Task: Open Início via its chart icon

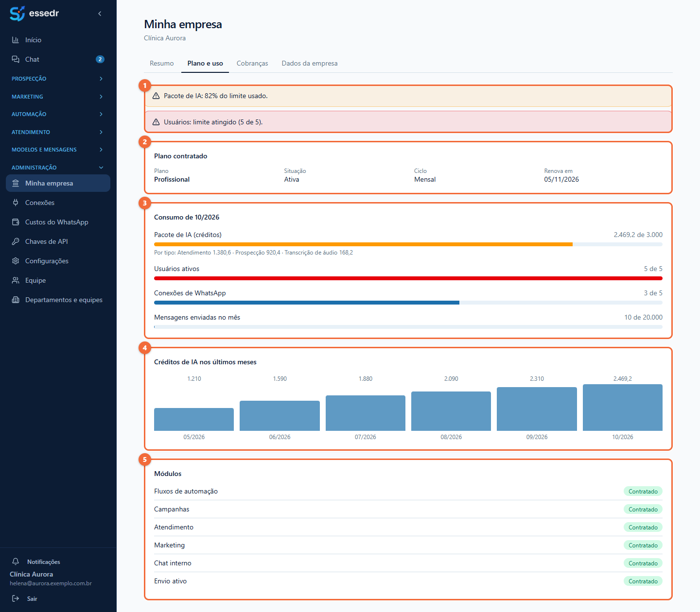Action: pos(16,40)
